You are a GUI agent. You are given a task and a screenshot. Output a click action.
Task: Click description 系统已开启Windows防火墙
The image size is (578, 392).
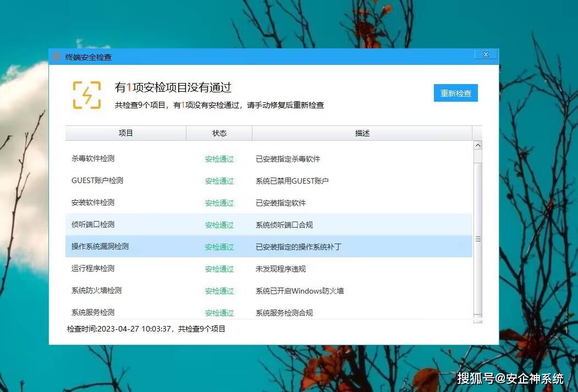tap(300, 291)
